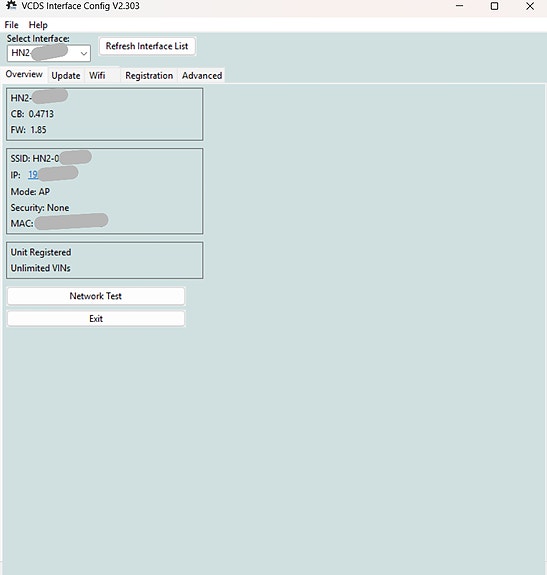Go to the Advanced tab
547x575 pixels.
click(x=202, y=76)
